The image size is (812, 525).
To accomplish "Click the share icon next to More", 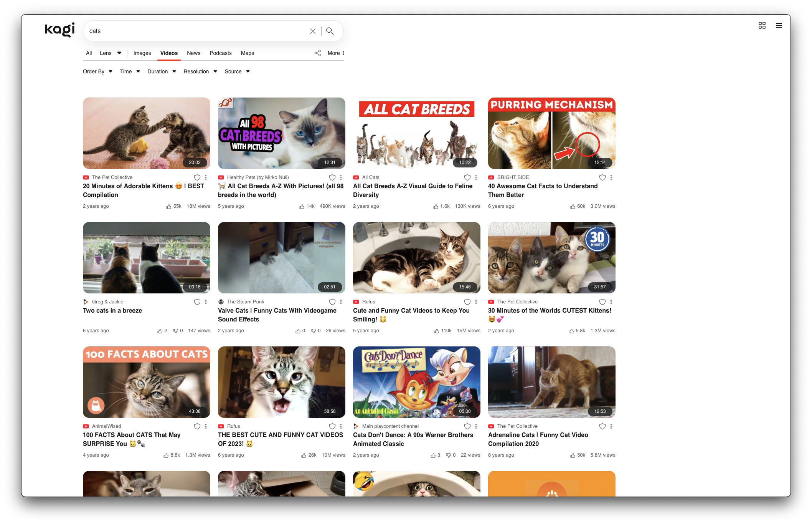I will pos(317,53).
